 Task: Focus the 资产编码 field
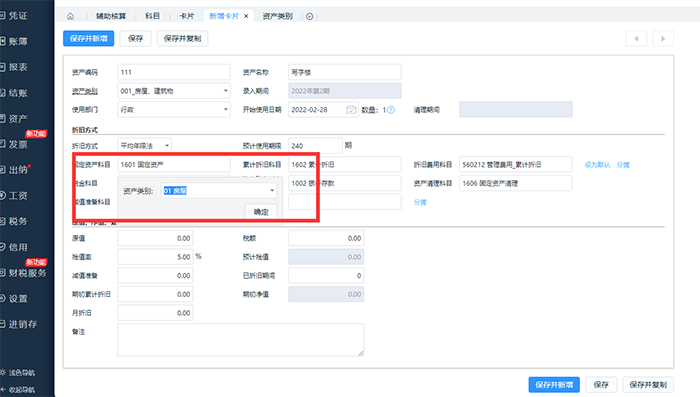174,72
